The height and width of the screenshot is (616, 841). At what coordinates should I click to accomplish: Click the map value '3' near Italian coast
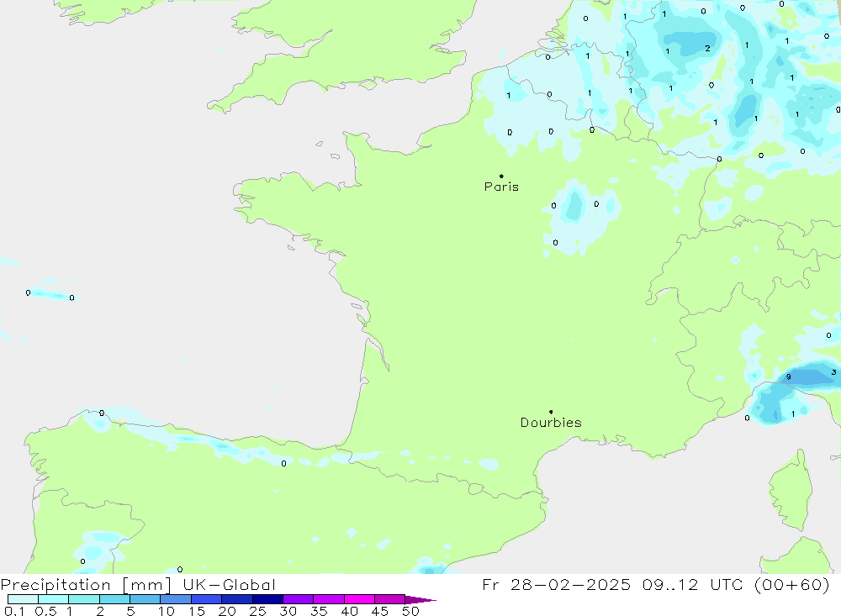click(833, 372)
